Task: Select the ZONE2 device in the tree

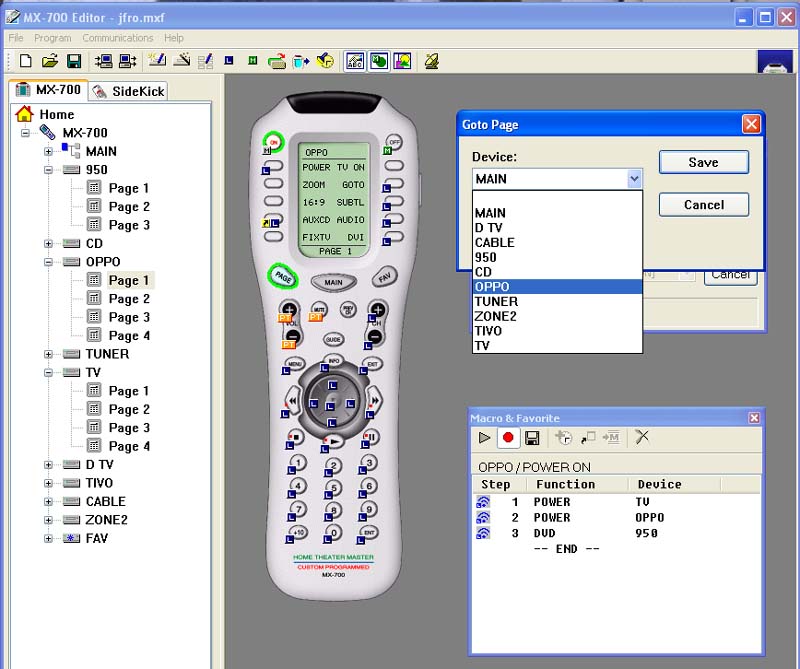Action: 106,520
